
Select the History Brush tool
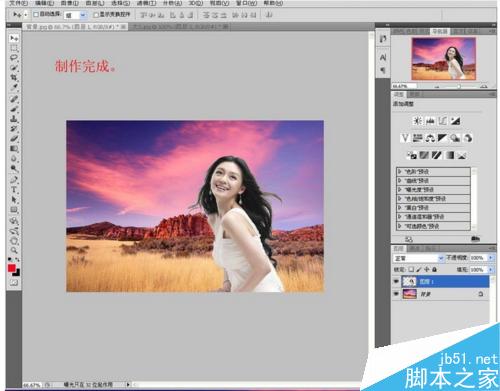pos(14,129)
